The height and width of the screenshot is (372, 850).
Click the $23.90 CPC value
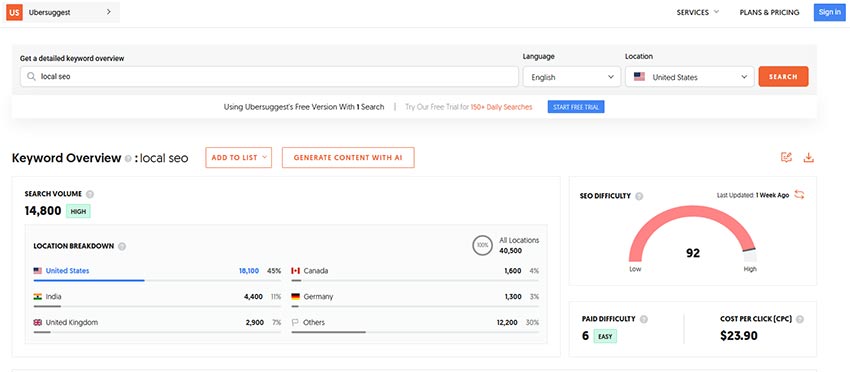(738, 336)
